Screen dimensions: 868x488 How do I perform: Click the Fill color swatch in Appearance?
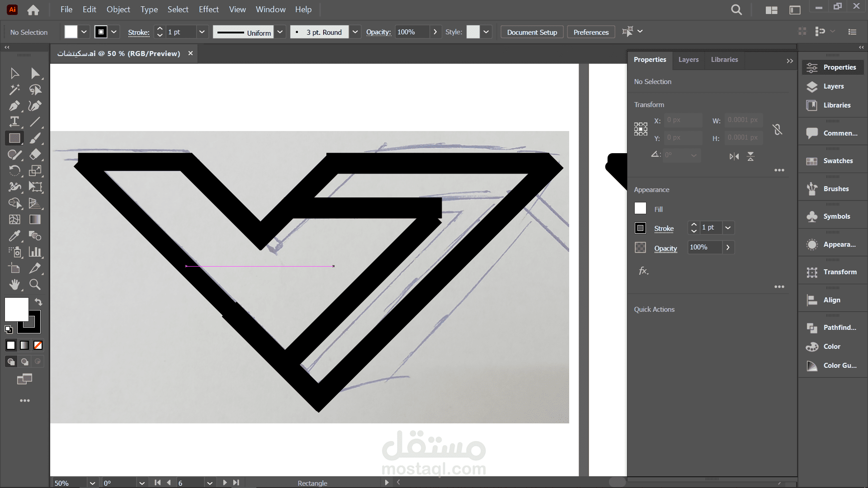(640, 209)
